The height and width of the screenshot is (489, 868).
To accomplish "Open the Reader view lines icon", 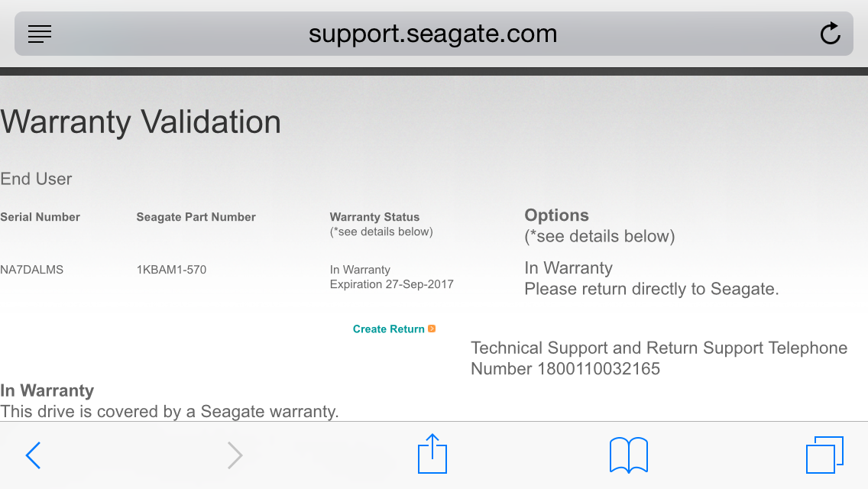I will 40,34.
